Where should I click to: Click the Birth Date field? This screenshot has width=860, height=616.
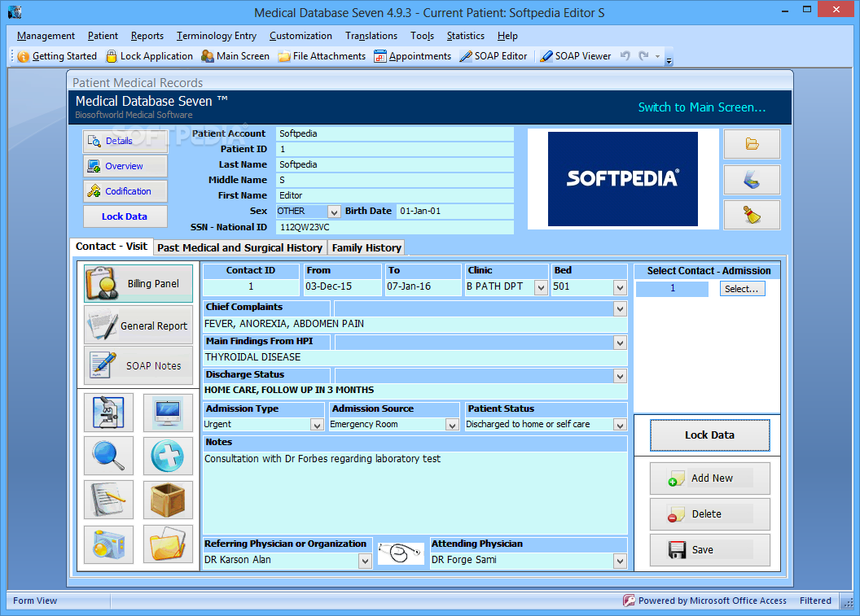[x=454, y=212]
